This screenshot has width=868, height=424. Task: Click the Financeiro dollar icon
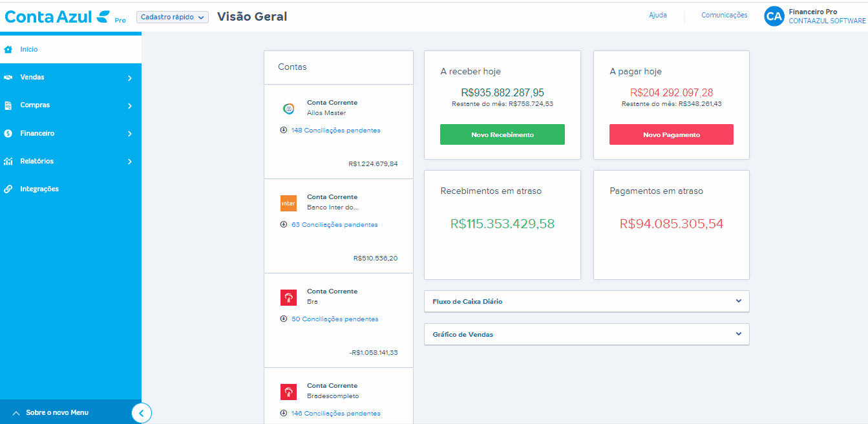click(8, 133)
